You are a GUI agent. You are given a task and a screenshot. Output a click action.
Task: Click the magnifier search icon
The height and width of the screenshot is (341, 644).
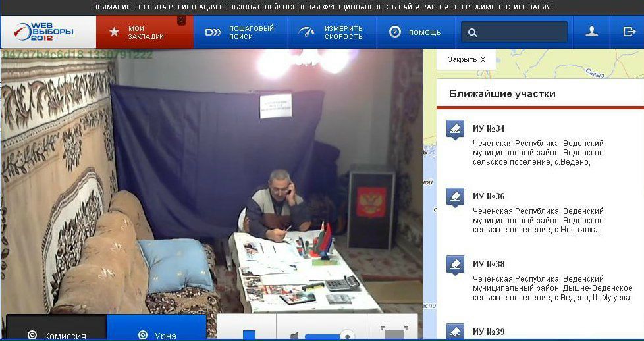tap(472, 32)
